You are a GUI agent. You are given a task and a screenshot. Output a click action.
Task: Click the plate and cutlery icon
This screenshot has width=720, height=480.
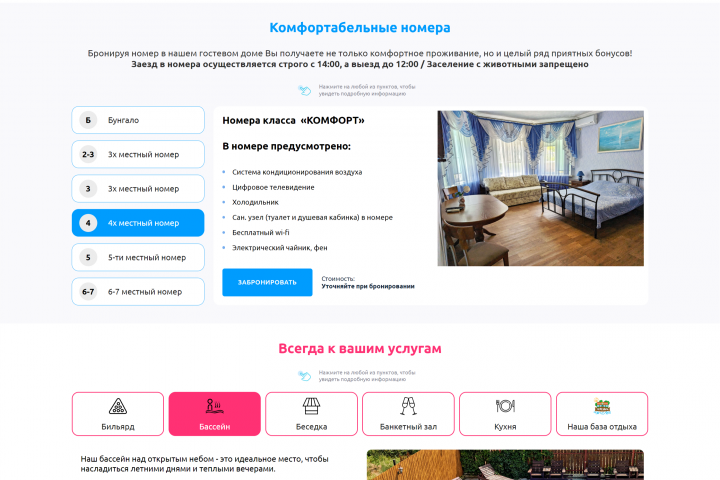pos(505,406)
